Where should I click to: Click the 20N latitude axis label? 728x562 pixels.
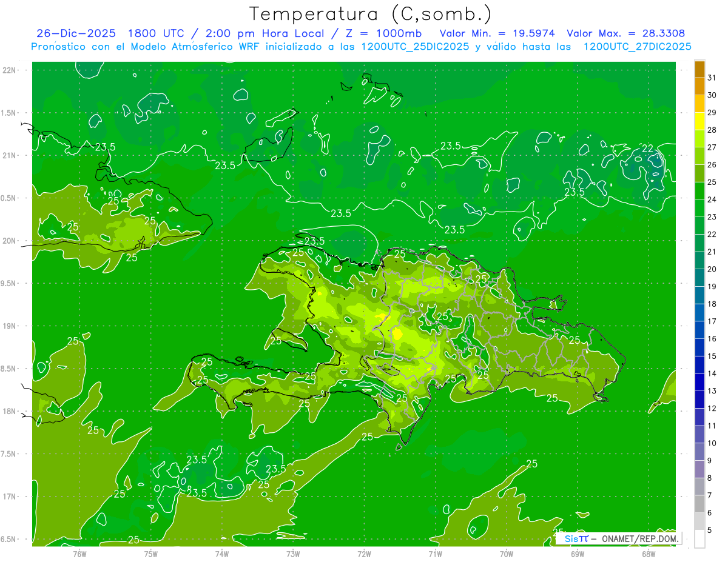(10, 241)
